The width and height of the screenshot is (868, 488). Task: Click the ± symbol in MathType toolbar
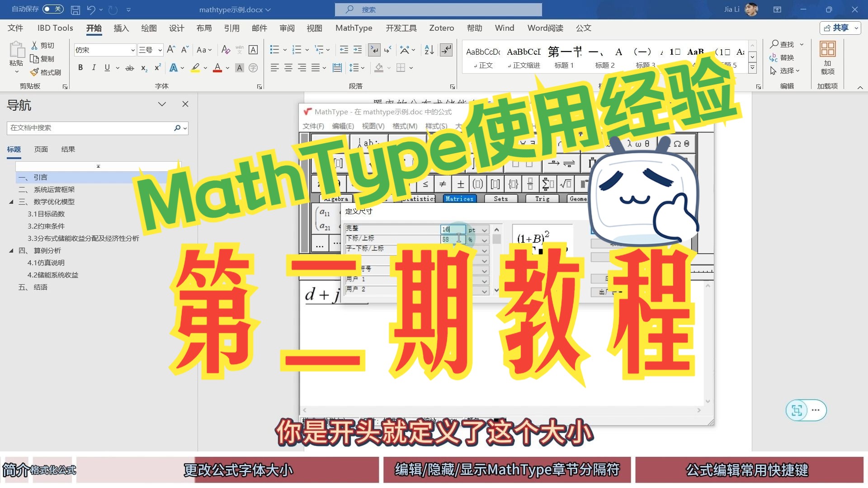click(460, 184)
